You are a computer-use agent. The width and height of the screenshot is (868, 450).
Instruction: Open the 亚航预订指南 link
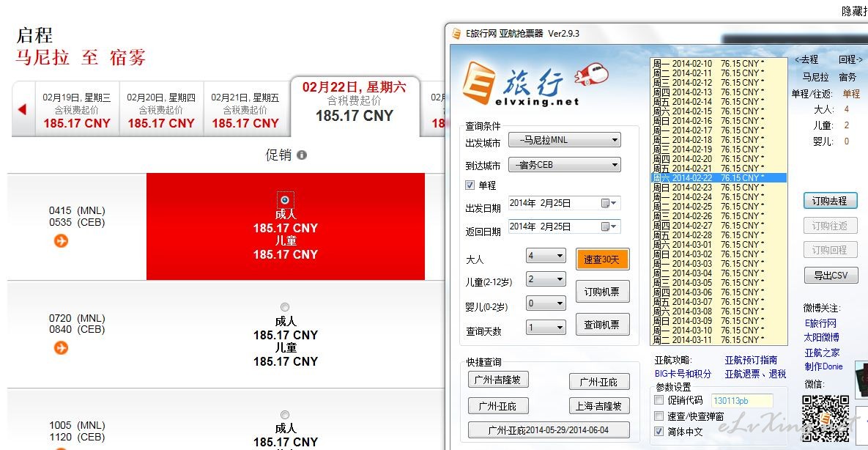point(752,361)
